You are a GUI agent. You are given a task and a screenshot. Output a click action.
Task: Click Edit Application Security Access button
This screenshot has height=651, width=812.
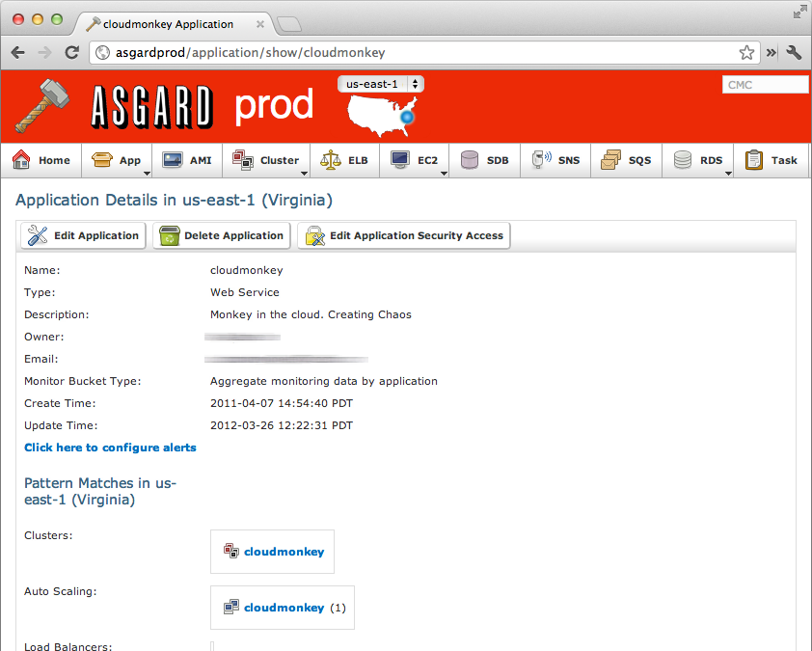point(404,235)
